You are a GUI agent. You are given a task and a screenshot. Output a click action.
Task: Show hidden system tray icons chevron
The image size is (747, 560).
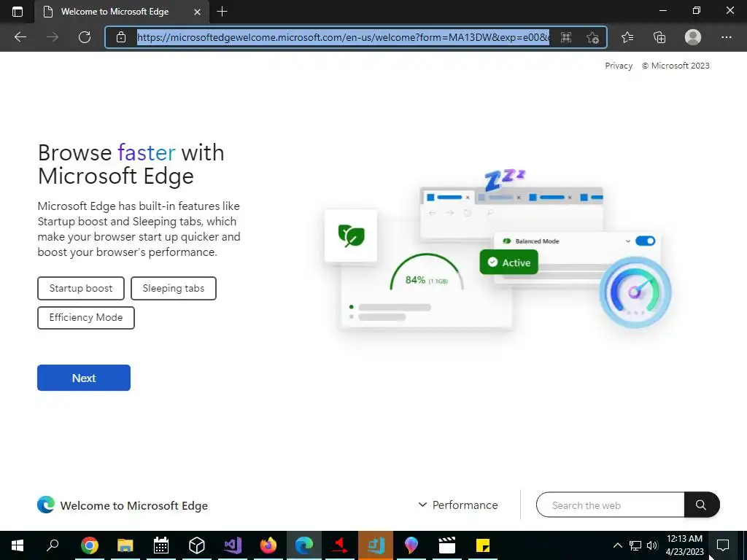(617, 545)
